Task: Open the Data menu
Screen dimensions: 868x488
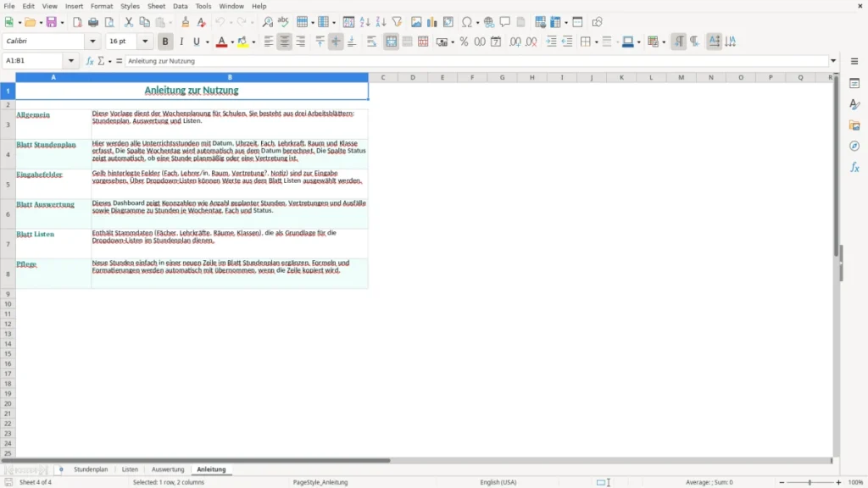Action: [x=180, y=6]
